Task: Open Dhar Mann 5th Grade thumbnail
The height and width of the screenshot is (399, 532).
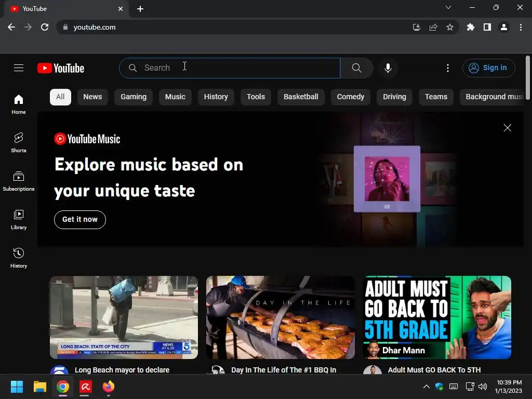Action: tap(437, 317)
